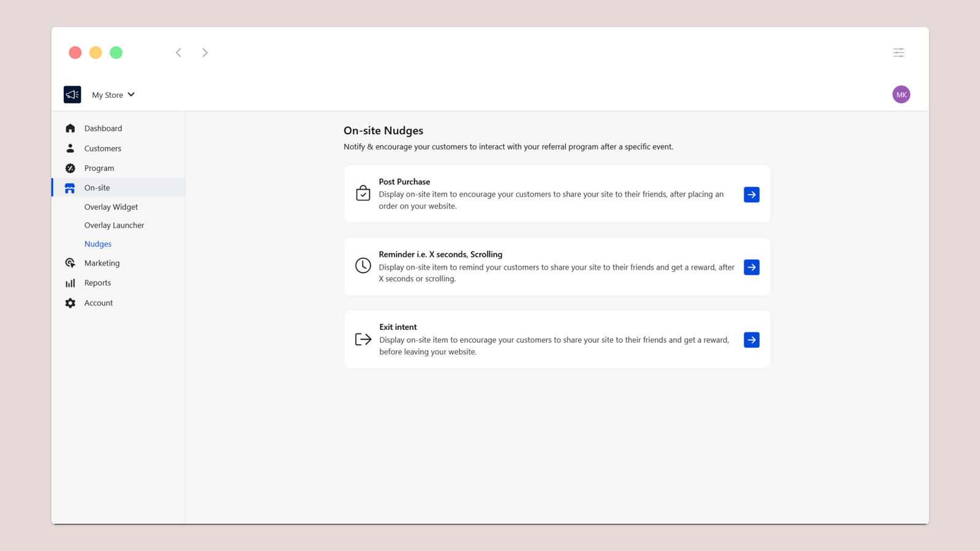Image resolution: width=980 pixels, height=551 pixels.
Task: Go forward using the right chevron
Action: point(205,53)
